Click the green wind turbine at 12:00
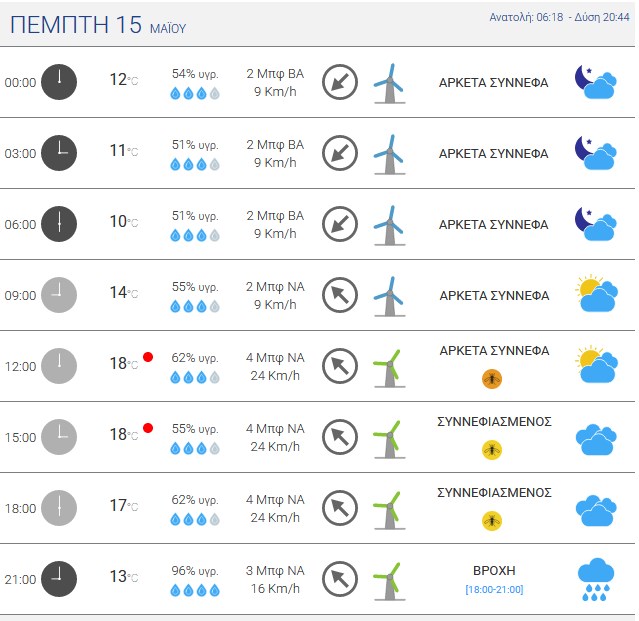Viewport: 639px width, 621px height. [x=390, y=368]
